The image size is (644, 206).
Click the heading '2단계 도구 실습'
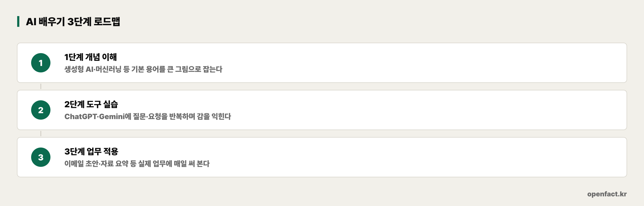pos(91,104)
